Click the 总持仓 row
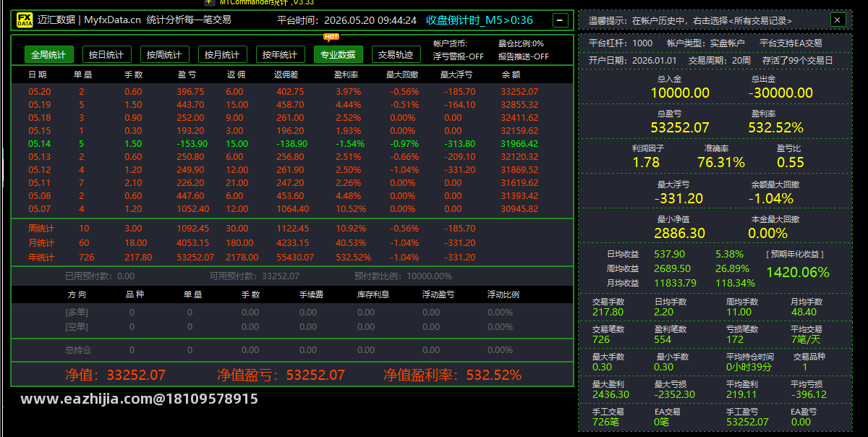Image resolution: width=868 pixels, height=437 pixels. click(x=292, y=349)
